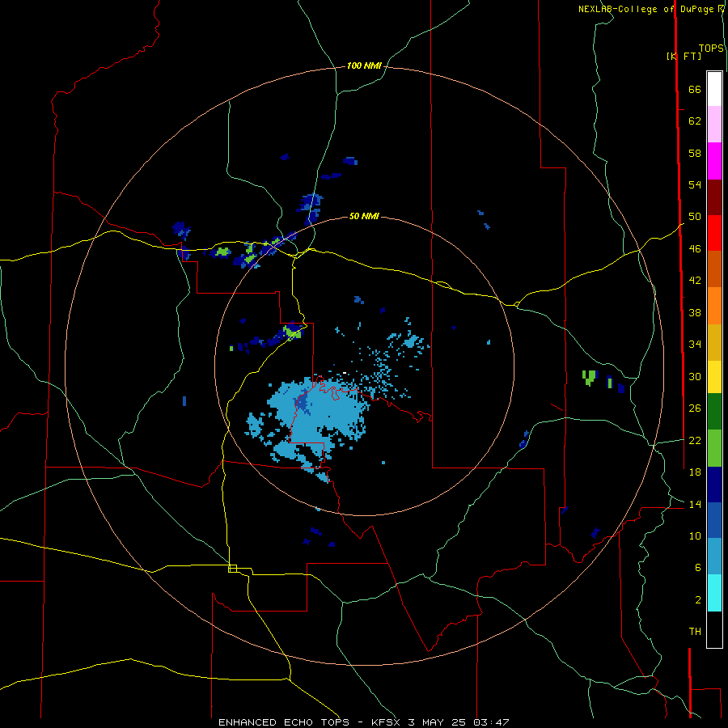
Task: Select the black TH swatch in the legend
Action: 714,629
